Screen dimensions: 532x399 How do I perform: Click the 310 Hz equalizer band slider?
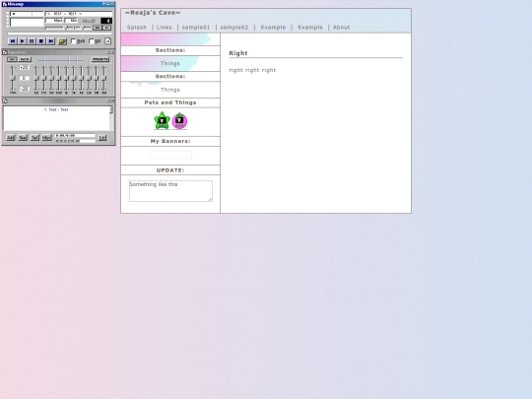pyautogui.click(x=51, y=79)
